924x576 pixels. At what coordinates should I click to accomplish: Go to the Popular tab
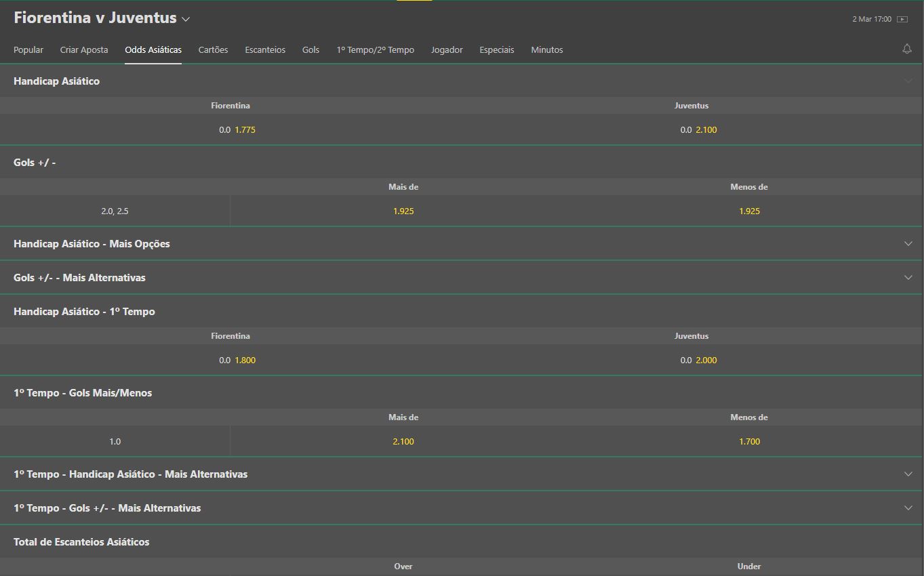click(28, 49)
